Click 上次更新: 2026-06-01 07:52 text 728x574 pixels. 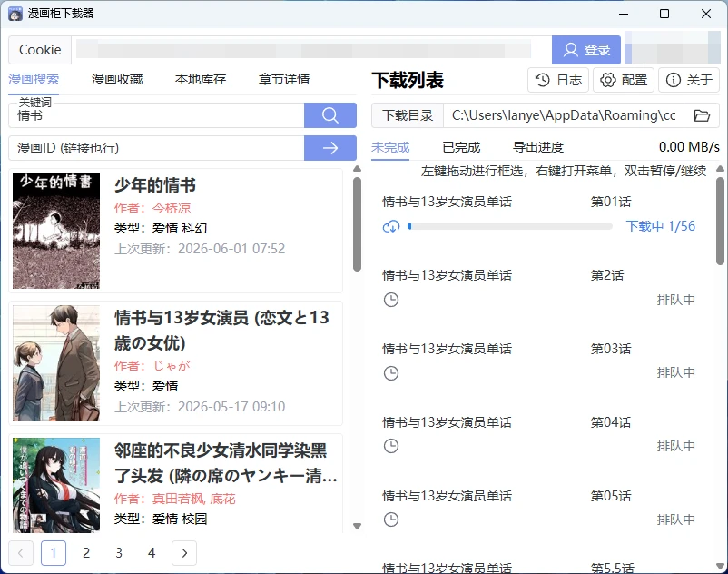point(200,249)
